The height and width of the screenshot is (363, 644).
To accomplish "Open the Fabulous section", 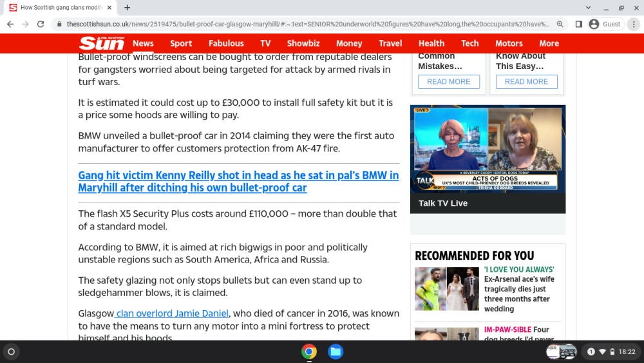I will point(226,43).
